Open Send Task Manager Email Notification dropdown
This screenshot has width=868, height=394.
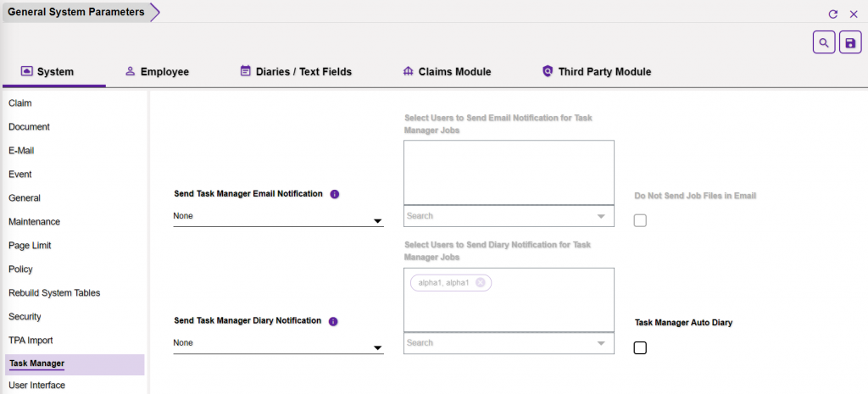278,217
